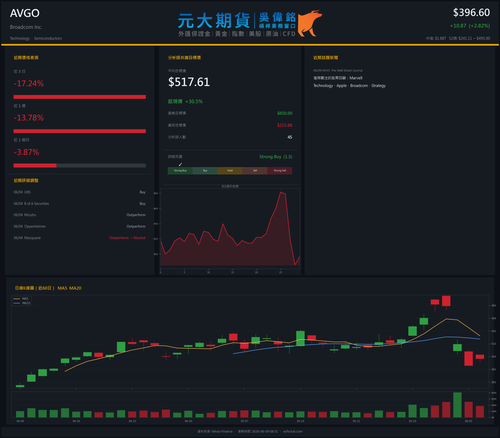
Task: Click the MA5 legend entry in K-chart
Action: click(21, 299)
